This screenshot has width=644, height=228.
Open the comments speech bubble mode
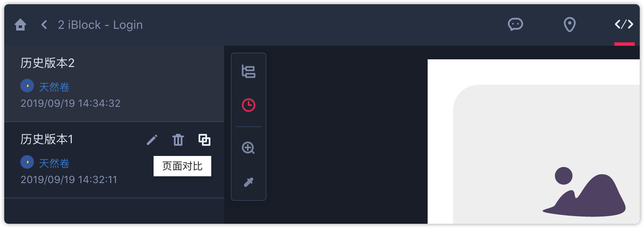point(515,25)
